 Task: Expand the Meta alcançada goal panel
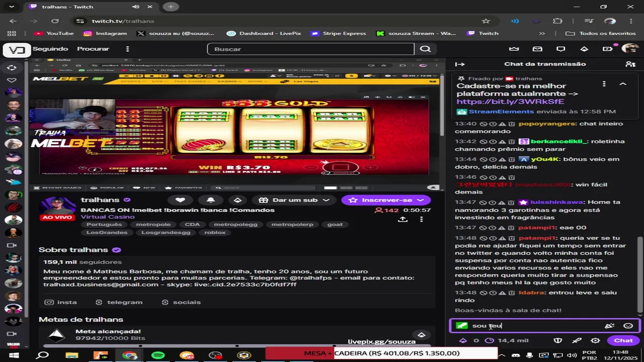point(422,335)
